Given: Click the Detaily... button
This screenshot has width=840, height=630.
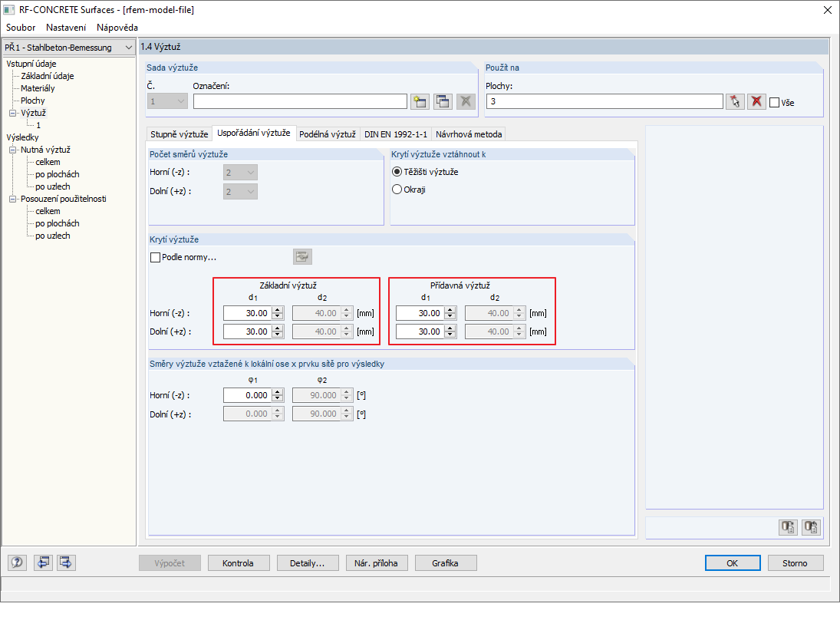Looking at the screenshot, I should click(308, 563).
